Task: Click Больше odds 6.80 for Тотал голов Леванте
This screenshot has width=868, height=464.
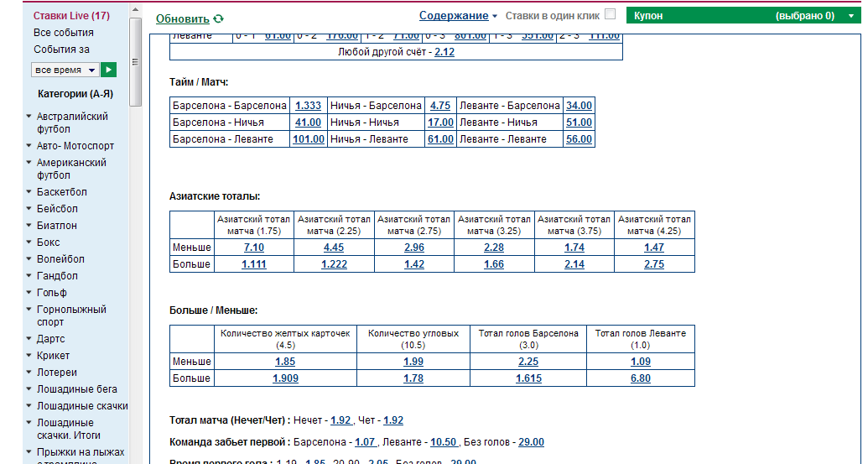Action: [641, 378]
